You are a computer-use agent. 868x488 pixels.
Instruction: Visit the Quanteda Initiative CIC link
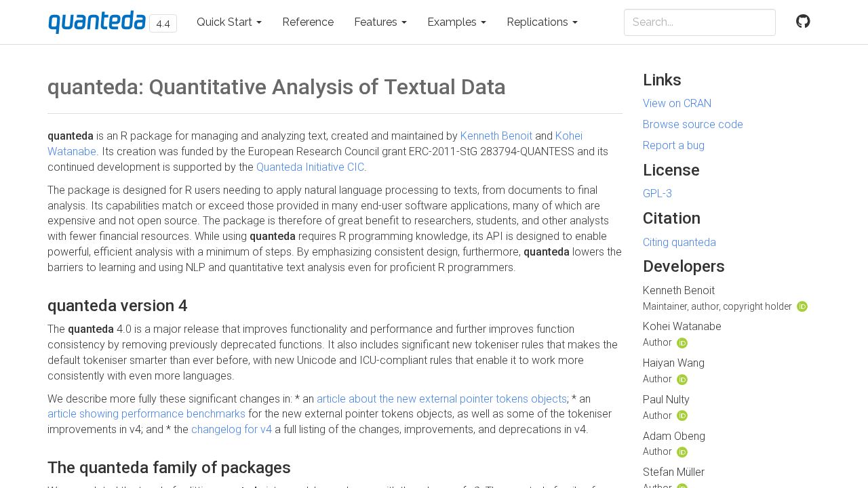(310, 167)
